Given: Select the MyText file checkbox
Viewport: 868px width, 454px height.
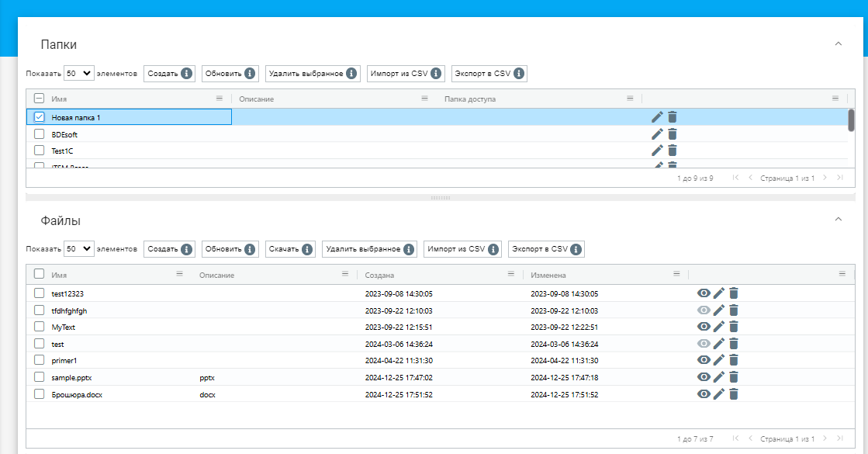Looking at the screenshot, I should (40, 327).
